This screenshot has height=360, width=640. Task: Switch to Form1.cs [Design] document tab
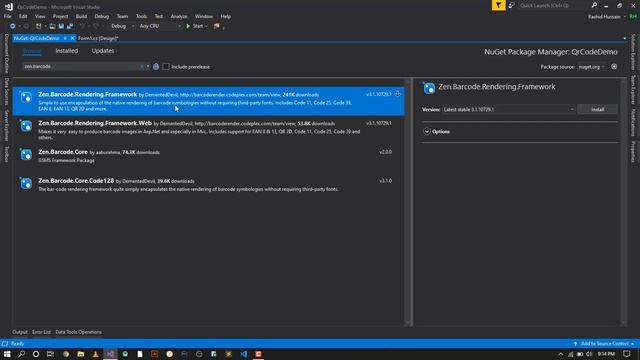pos(98,38)
